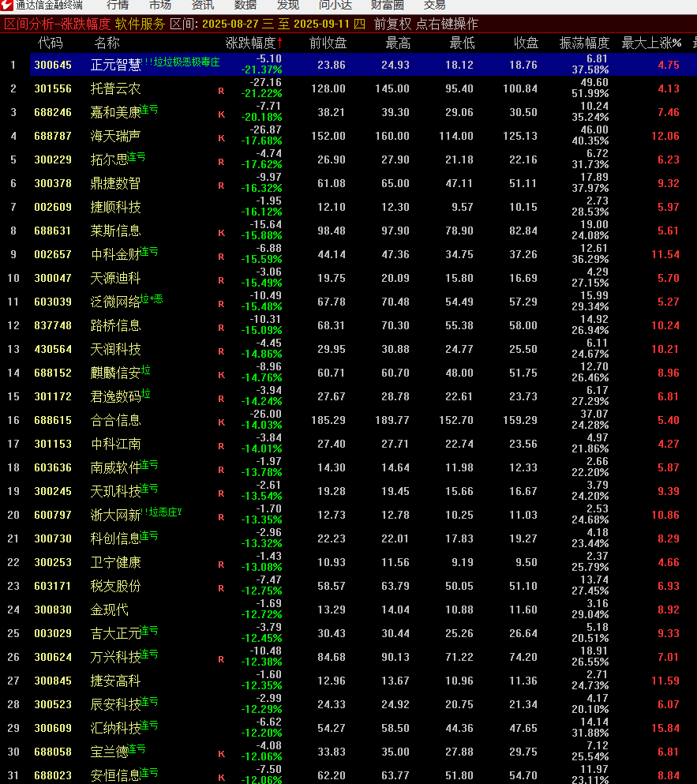The image size is (697, 784).
Task: Click the R marker on 路桥信息 row
Action: 221,328
